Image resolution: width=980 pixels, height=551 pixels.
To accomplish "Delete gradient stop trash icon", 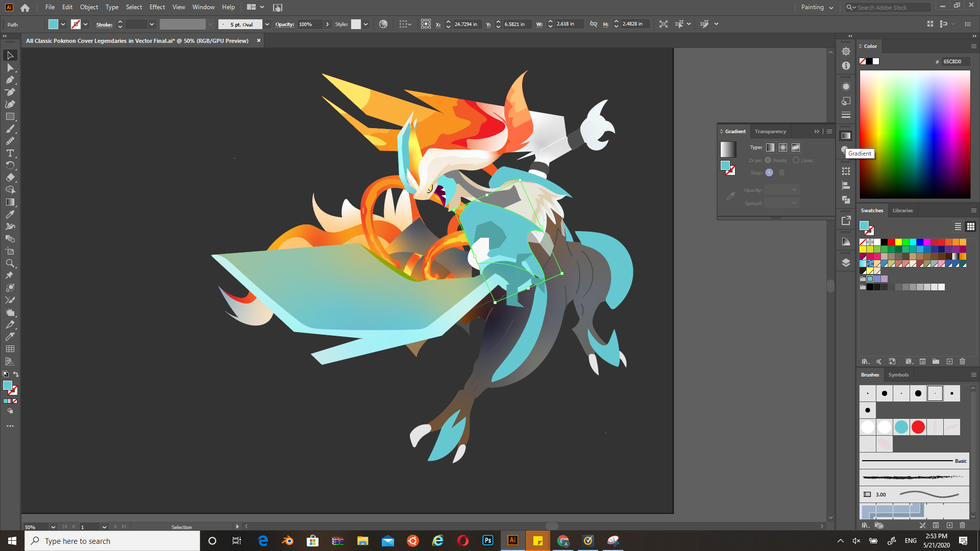I will pyautogui.click(x=781, y=172).
